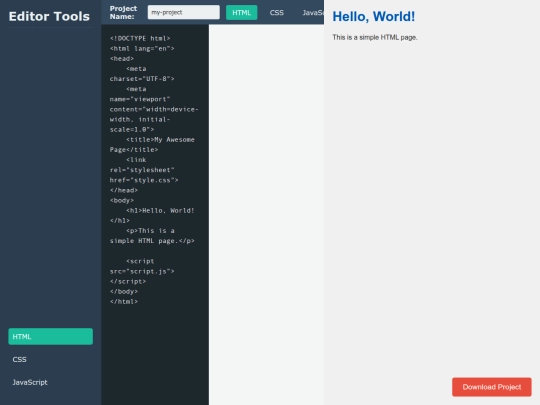Screen dimensions: 540x405
Task: Click the <h1>Hello, World! code line
Action: tap(160, 210)
